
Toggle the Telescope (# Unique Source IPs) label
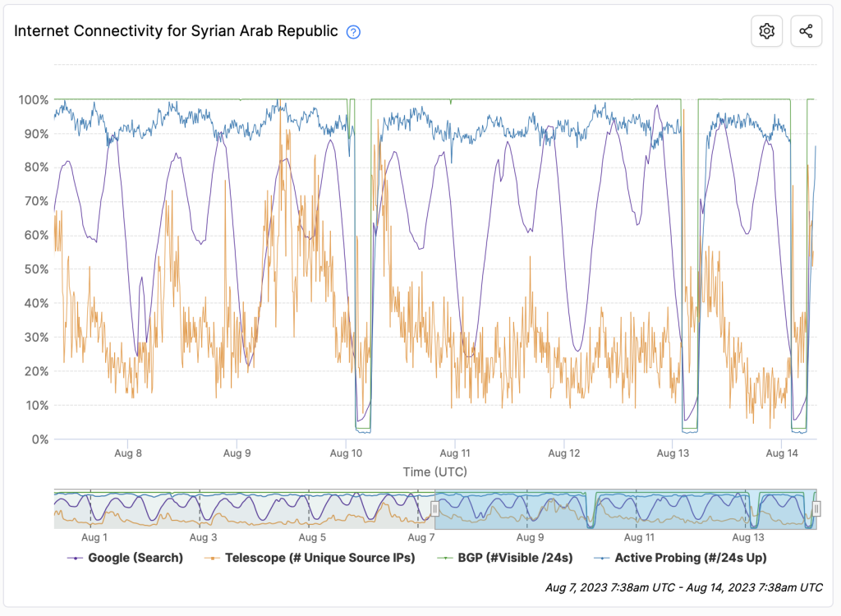click(x=320, y=558)
